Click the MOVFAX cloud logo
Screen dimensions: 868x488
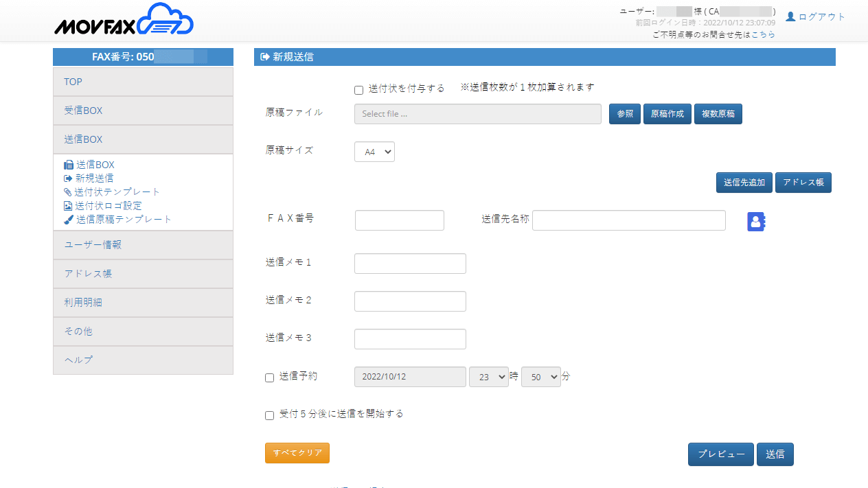[x=124, y=20]
